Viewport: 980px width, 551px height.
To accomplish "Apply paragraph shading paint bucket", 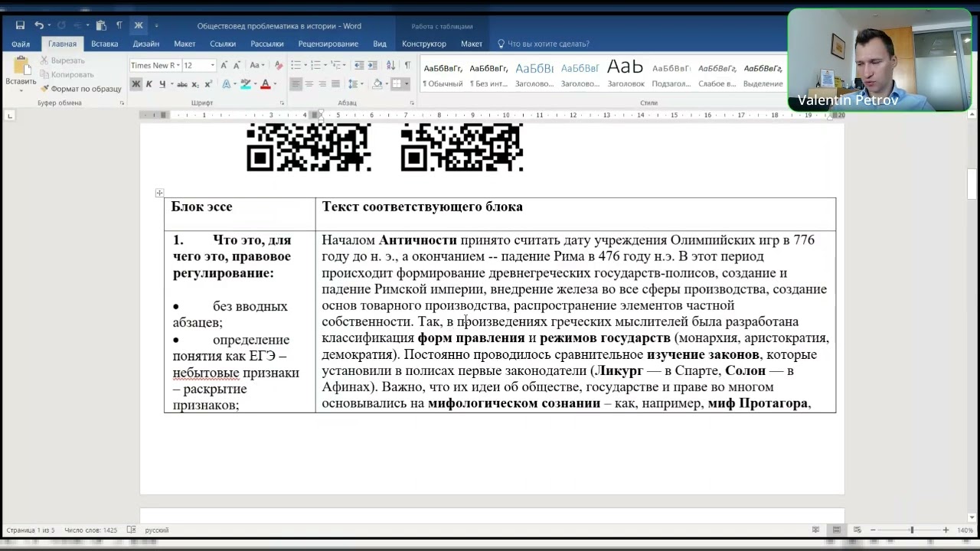I will pos(377,84).
